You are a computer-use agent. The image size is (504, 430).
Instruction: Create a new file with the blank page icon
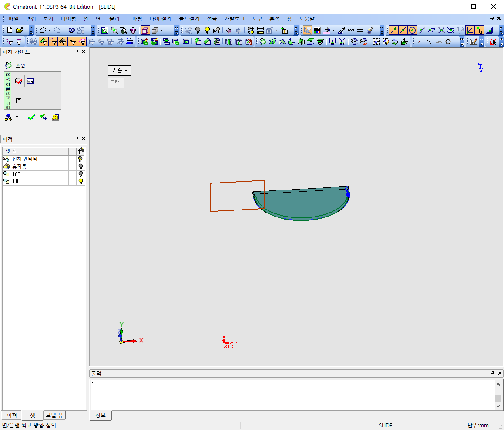point(10,30)
